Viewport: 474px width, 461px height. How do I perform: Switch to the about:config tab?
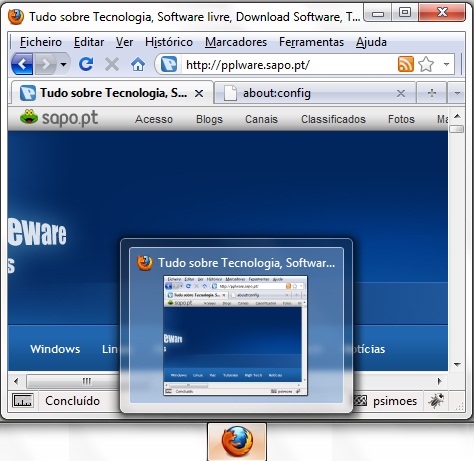[x=315, y=93]
